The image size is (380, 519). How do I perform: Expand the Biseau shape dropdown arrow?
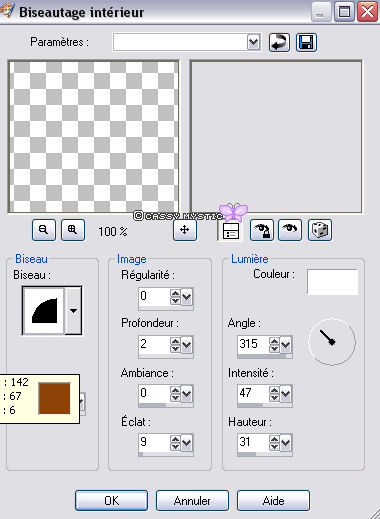73,311
